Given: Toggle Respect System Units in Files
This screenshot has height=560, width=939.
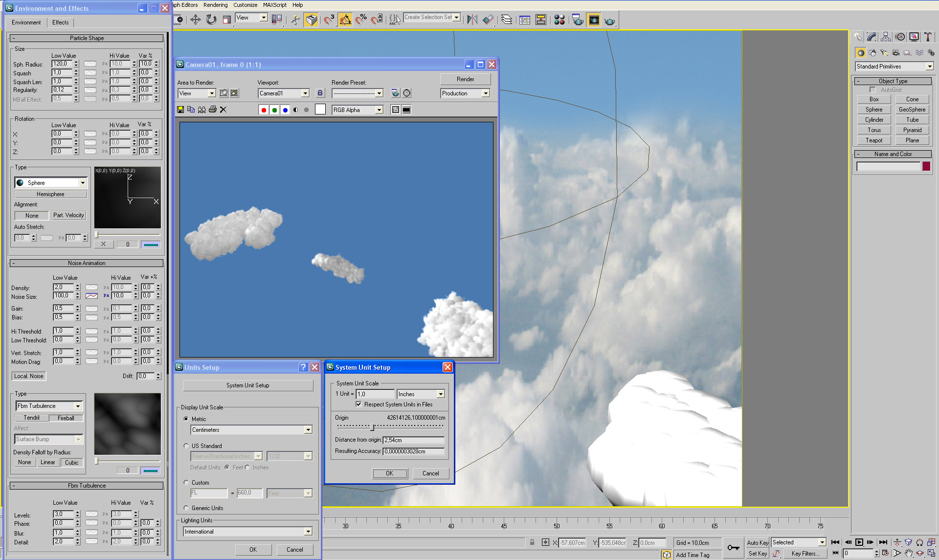Looking at the screenshot, I should coord(359,404).
